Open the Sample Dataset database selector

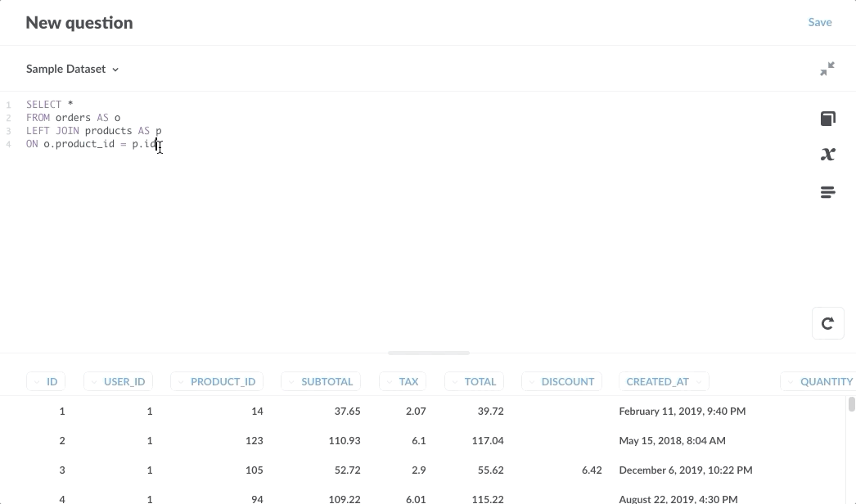click(x=73, y=69)
